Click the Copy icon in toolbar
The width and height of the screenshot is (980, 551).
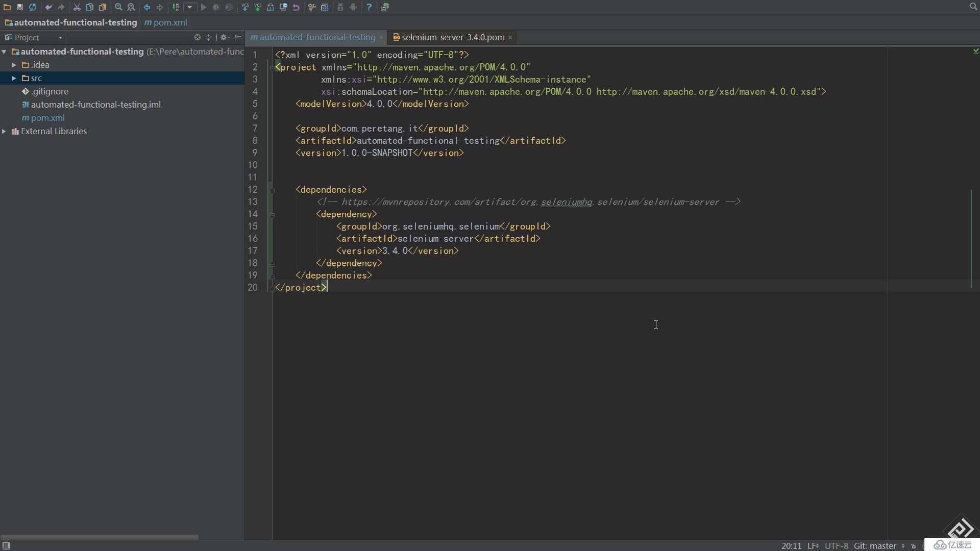90,7
